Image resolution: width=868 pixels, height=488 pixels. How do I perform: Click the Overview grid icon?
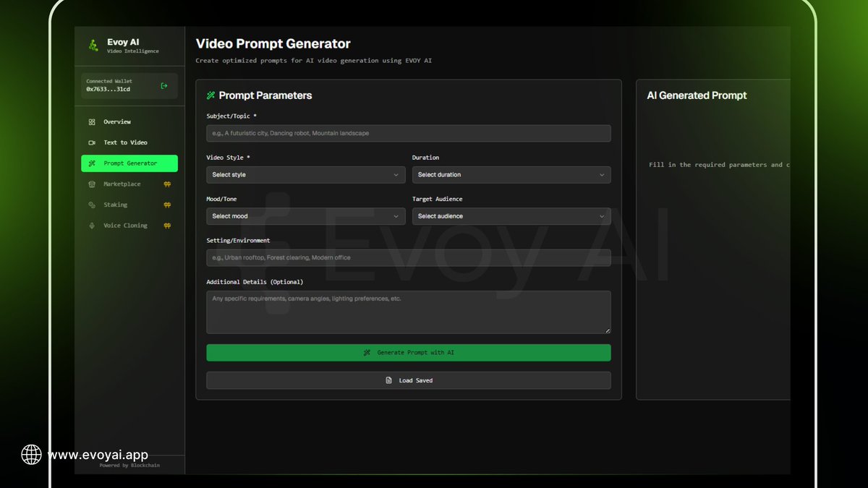point(92,122)
